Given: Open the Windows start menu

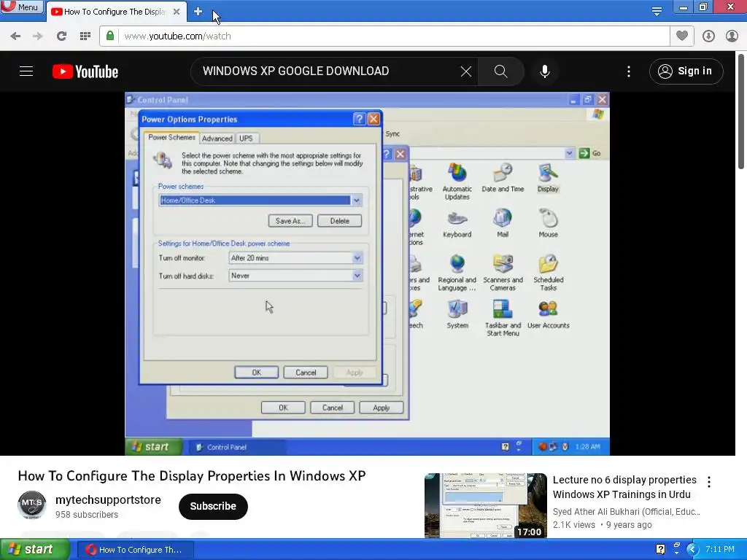Looking at the screenshot, I should coord(34,550).
